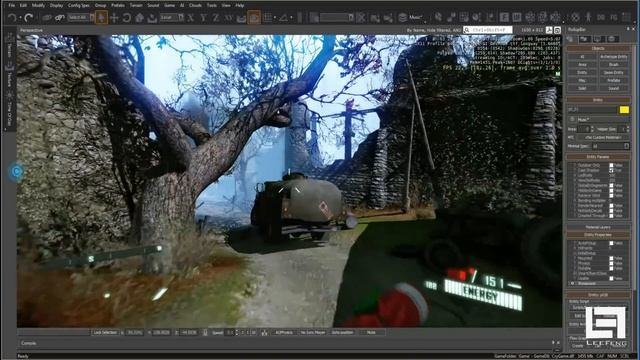Viewport: 640px width, 360px height.
Task: Click the Solid object button
Action: (x=582, y=88)
